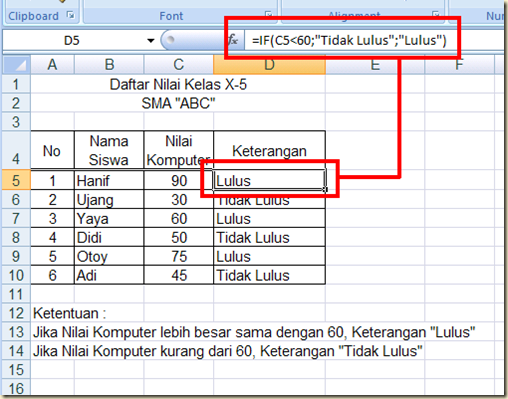This screenshot has width=508, height=399.
Task: Click Didi's score 50
Action: point(179,238)
